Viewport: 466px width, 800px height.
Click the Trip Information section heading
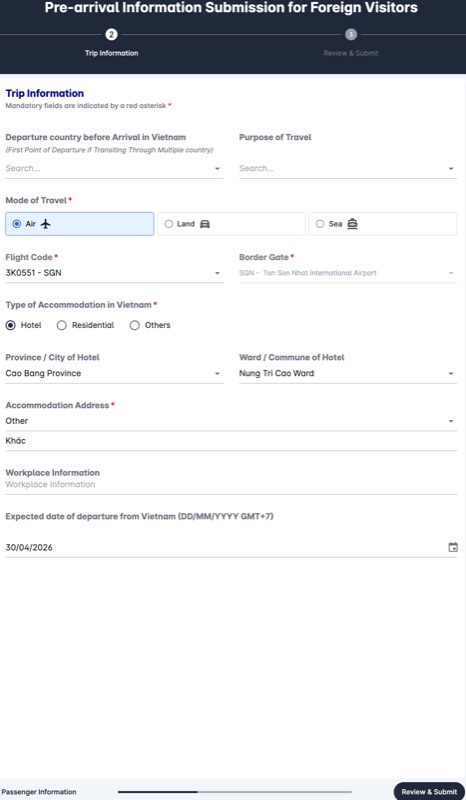click(44, 93)
